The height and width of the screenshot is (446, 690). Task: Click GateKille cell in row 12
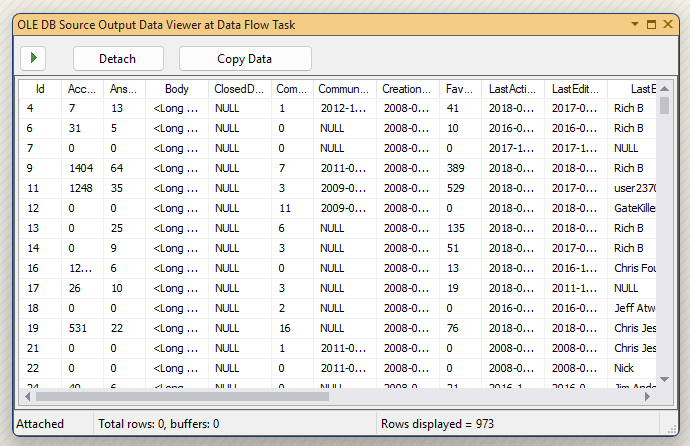point(632,208)
